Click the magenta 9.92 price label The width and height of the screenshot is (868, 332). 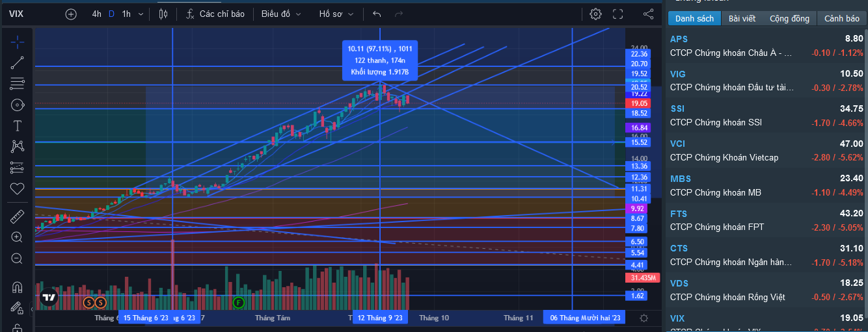[x=636, y=209]
